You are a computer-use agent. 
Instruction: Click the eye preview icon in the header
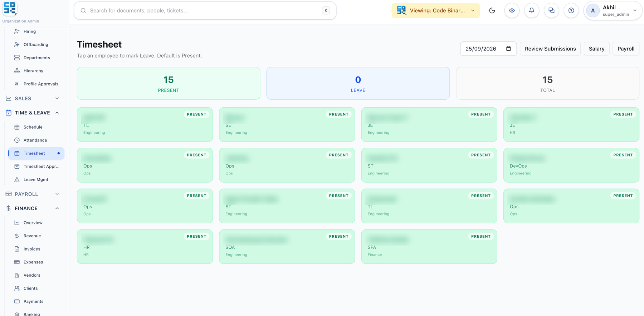point(512,11)
